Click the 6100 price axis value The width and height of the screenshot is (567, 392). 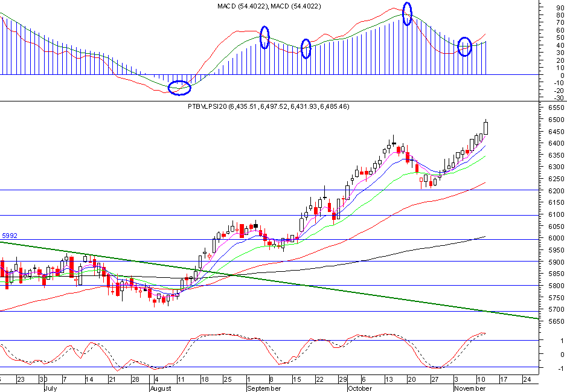(556, 214)
